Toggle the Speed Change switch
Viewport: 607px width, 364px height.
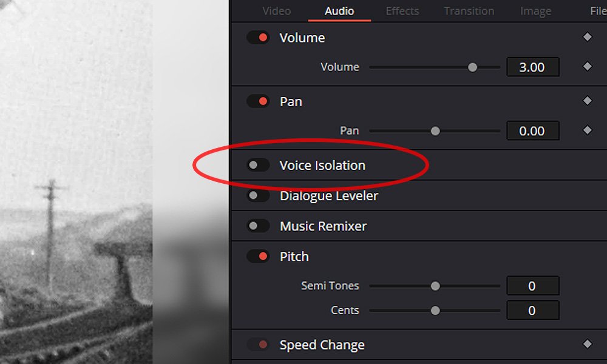[x=258, y=345]
